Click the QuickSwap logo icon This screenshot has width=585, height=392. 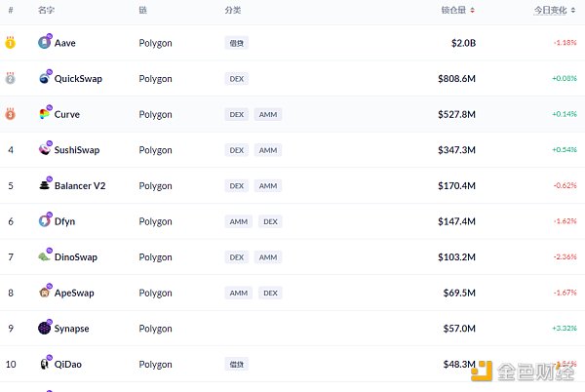coord(45,78)
